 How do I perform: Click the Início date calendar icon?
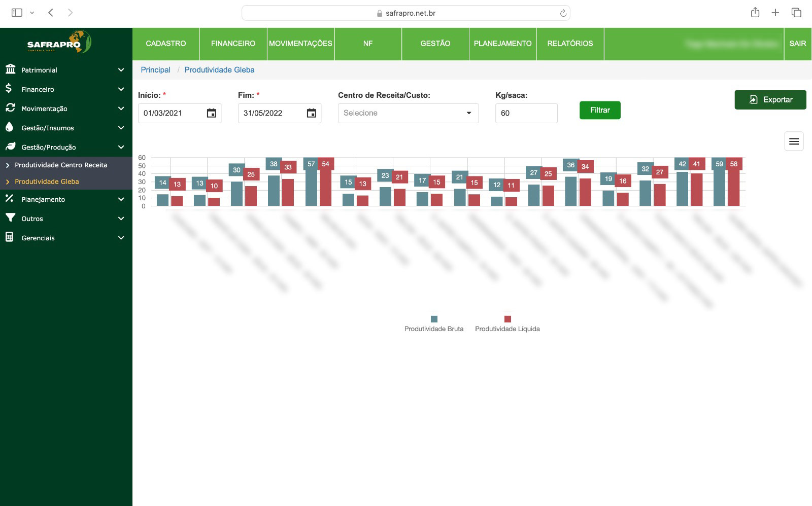coord(211,113)
